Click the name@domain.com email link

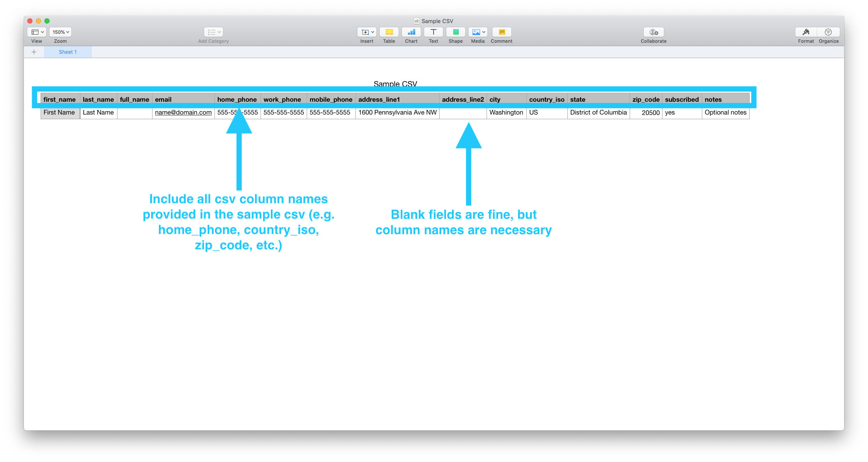point(183,112)
